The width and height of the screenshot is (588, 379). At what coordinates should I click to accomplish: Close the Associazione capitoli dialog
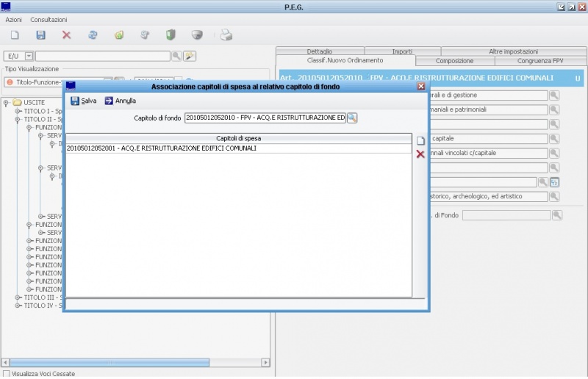[421, 87]
